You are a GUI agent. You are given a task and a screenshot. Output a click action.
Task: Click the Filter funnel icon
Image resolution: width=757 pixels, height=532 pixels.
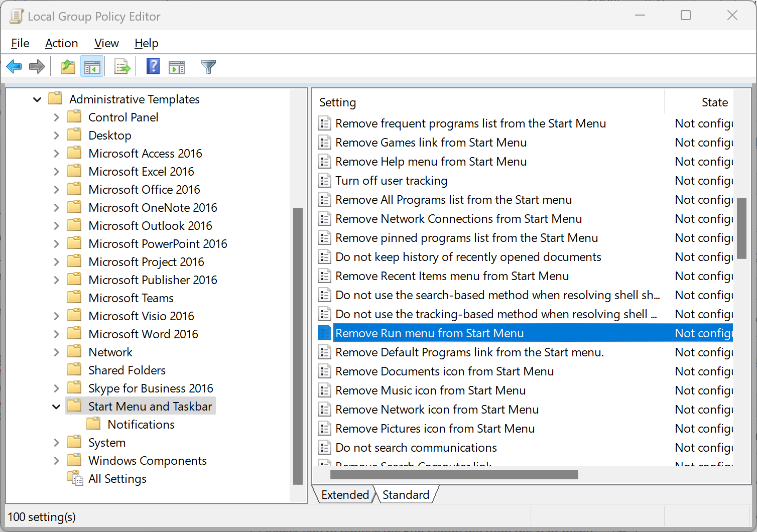click(208, 67)
